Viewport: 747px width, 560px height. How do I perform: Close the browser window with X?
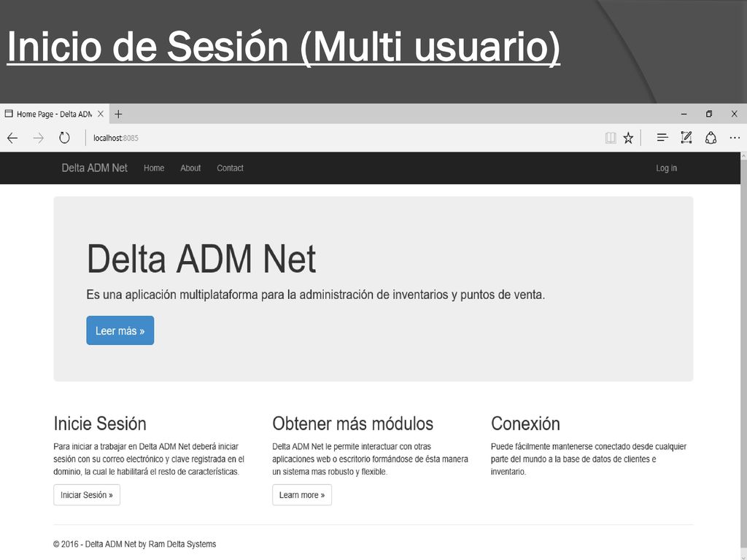(x=734, y=114)
